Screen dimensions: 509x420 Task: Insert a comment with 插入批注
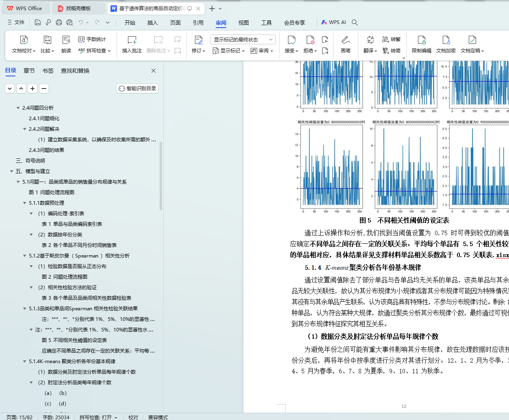coord(132,45)
